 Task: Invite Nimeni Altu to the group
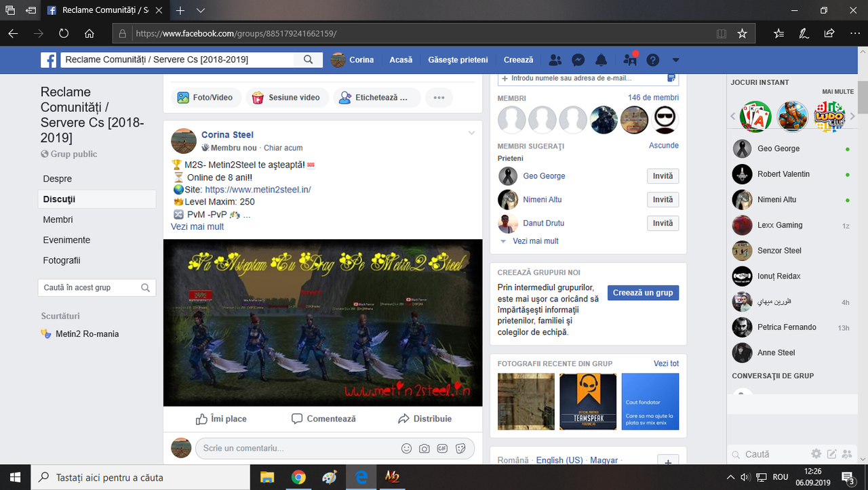pyautogui.click(x=663, y=200)
